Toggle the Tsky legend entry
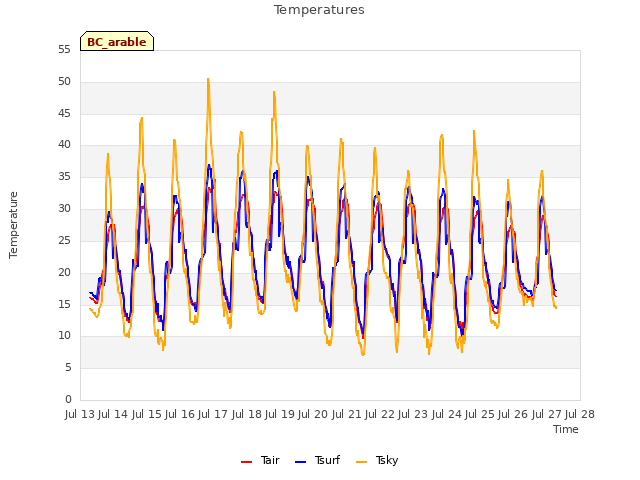The height and width of the screenshot is (480, 640). point(377,460)
